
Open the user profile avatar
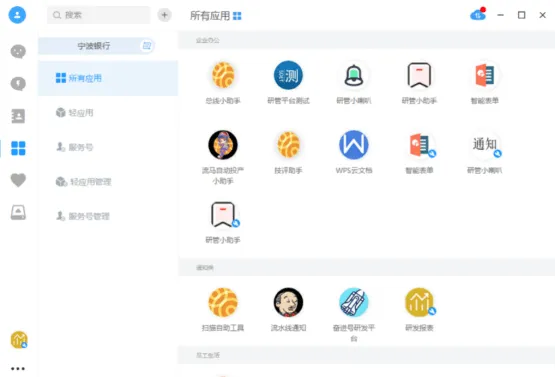[x=17, y=15]
